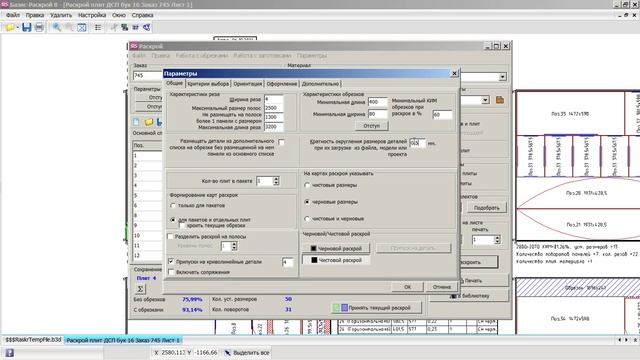Open the Файл menu in the main window
This screenshot has height=360, width=640.
[13, 15]
